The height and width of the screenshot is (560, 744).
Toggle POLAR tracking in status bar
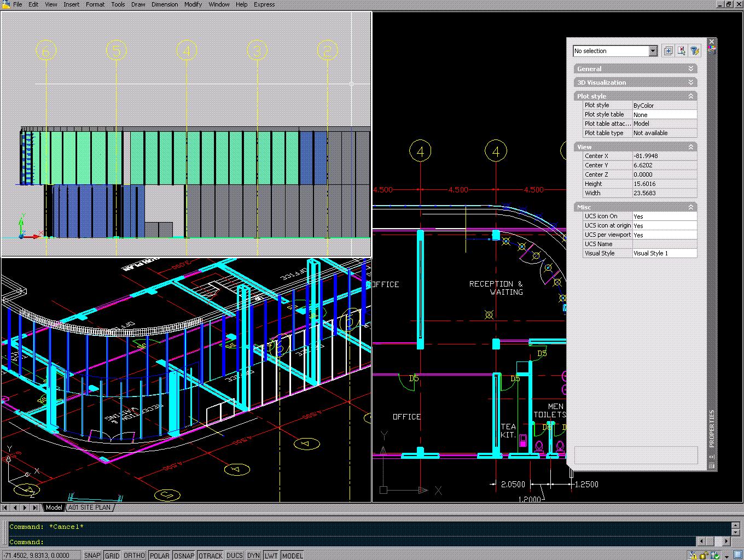(160, 555)
